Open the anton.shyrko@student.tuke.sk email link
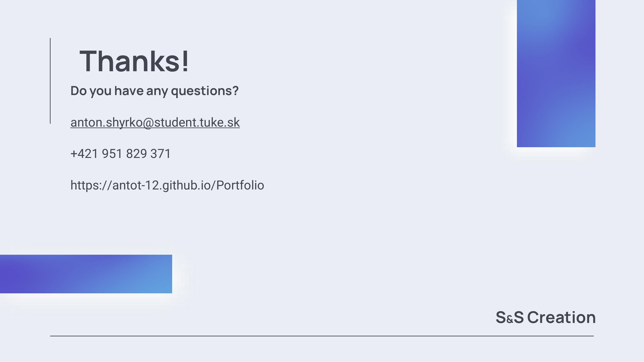Screen dimensions: 644x362 (155, 123)
